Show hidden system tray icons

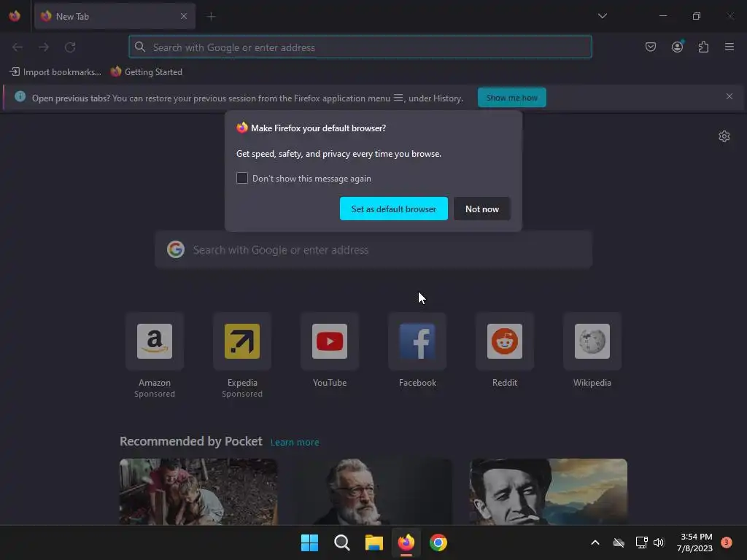tap(595, 542)
